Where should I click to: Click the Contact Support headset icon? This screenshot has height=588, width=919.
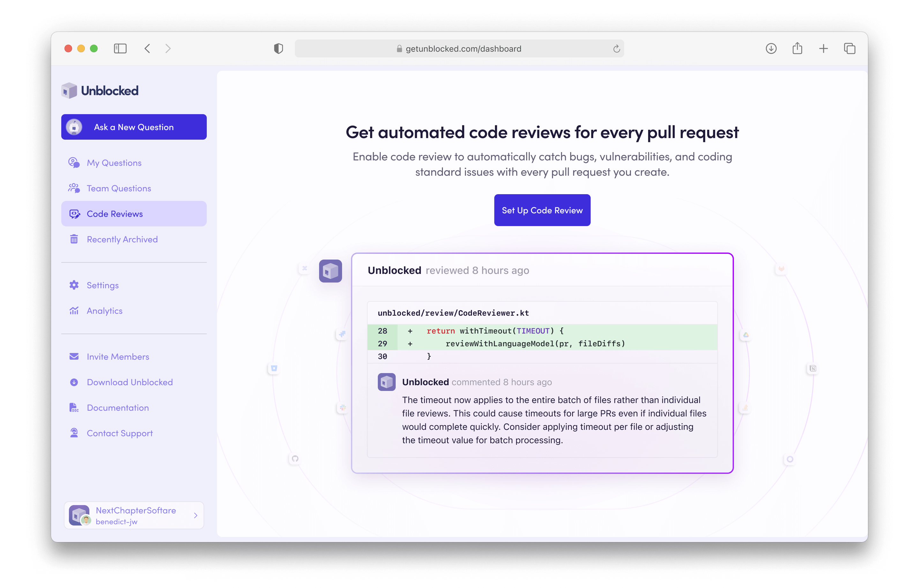[74, 433]
